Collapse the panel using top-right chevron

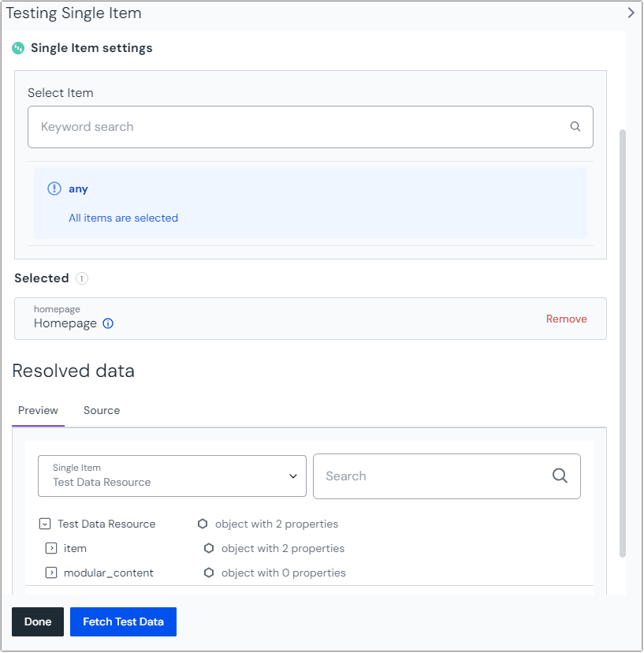point(631,13)
